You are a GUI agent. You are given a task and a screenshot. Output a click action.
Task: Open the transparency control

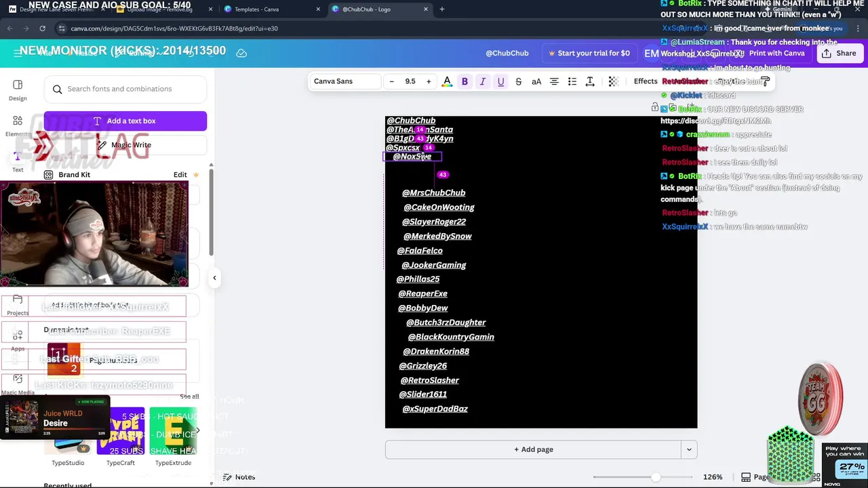point(613,81)
